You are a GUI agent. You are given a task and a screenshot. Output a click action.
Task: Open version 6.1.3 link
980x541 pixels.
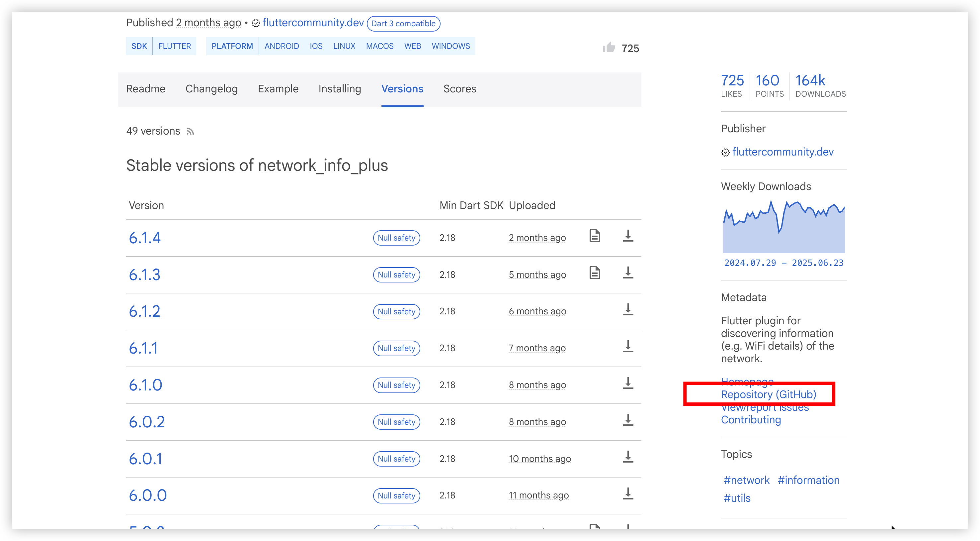coord(144,275)
